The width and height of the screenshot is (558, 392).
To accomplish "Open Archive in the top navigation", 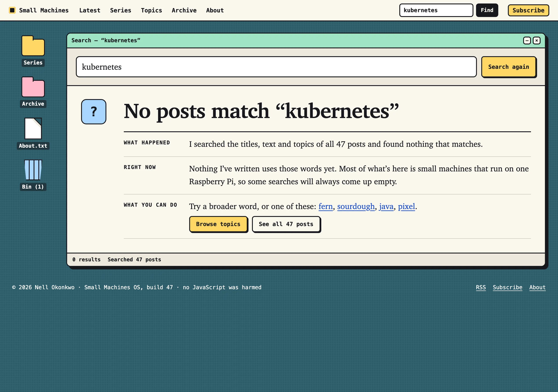I will (184, 10).
